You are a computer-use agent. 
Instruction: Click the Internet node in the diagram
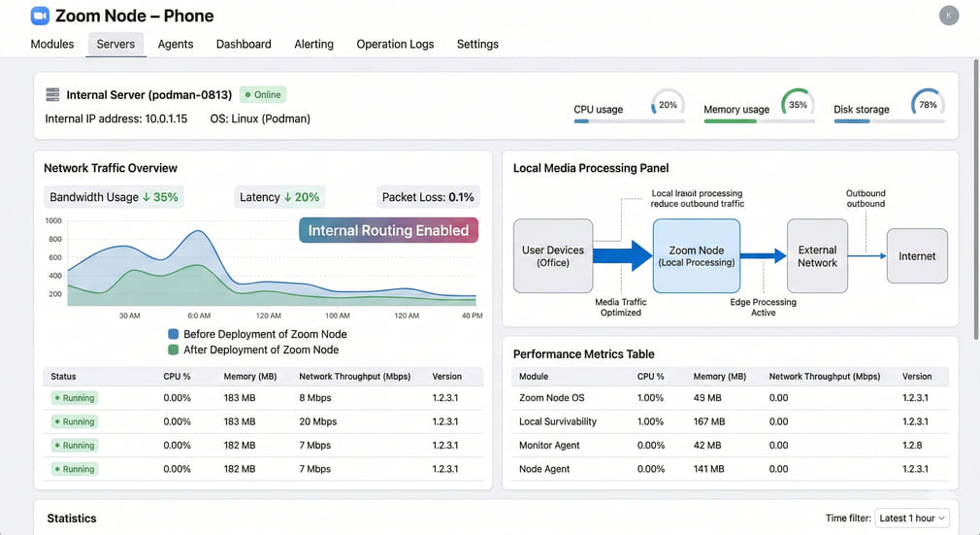click(x=917, y=256)
